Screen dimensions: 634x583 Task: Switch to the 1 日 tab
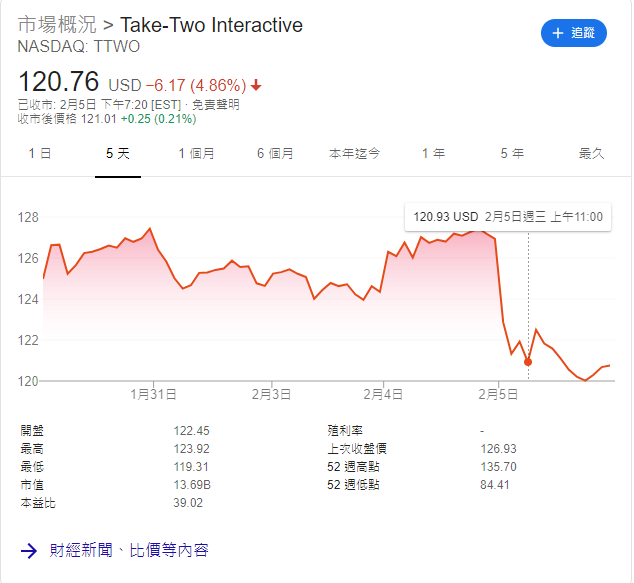pyautogui.click(x=40, y=153)
